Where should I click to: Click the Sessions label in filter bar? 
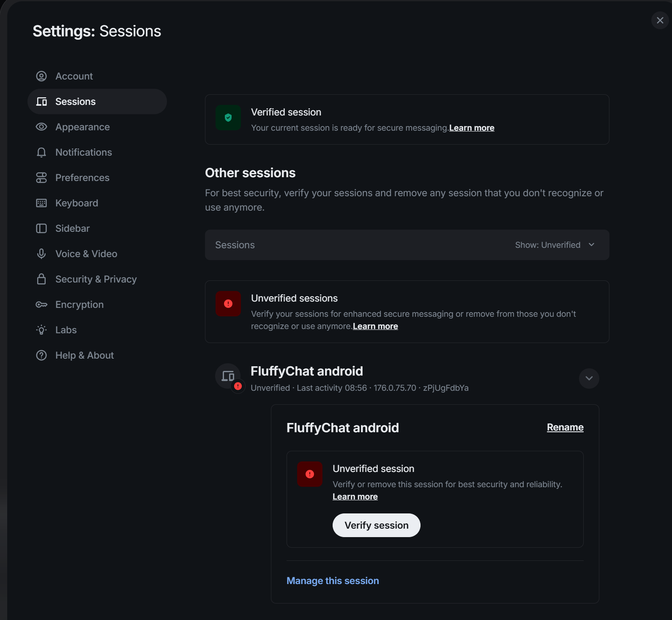coord(235,245)
